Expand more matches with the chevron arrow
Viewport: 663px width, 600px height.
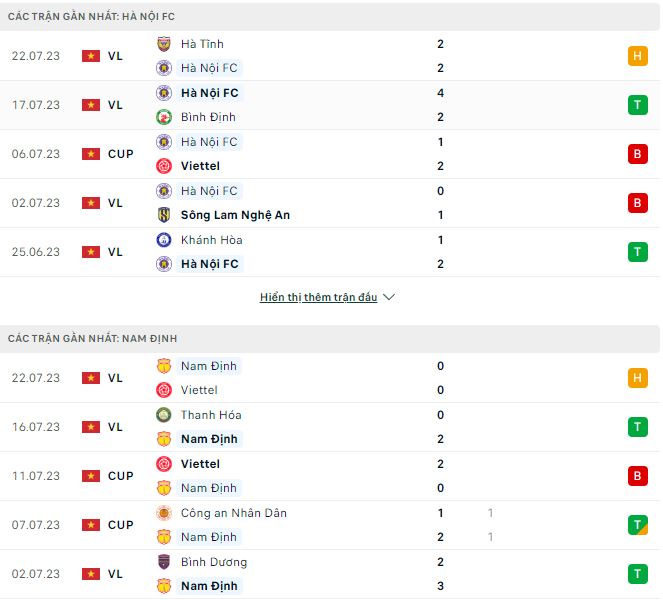pyautogui.click(x=389, y=298)
